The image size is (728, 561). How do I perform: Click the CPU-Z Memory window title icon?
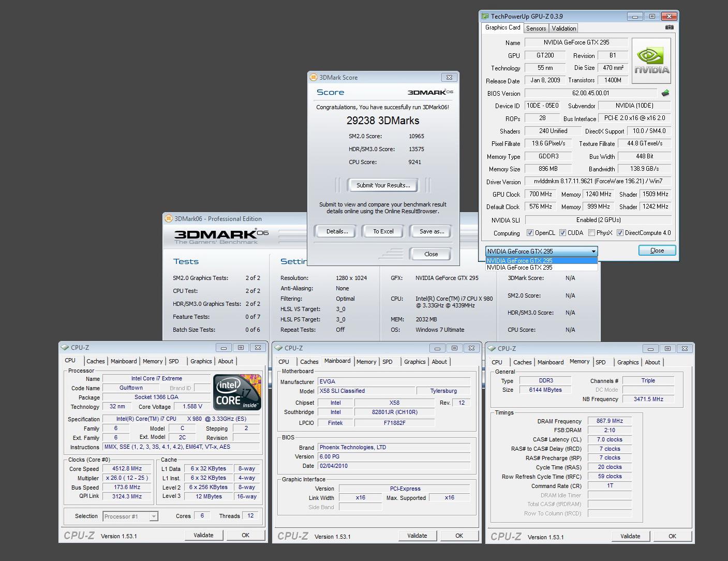coord(492,348)
